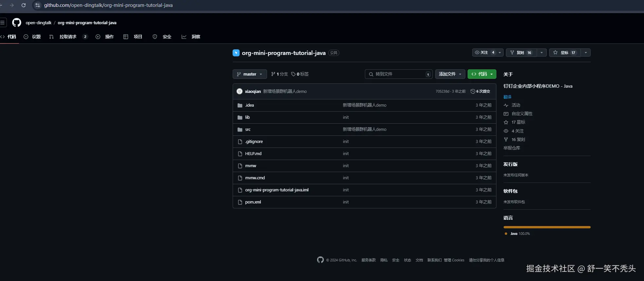Reload the page with browser refresh icon
The height and width of the screenshot is (281, 644).
[x=24, y=5]
